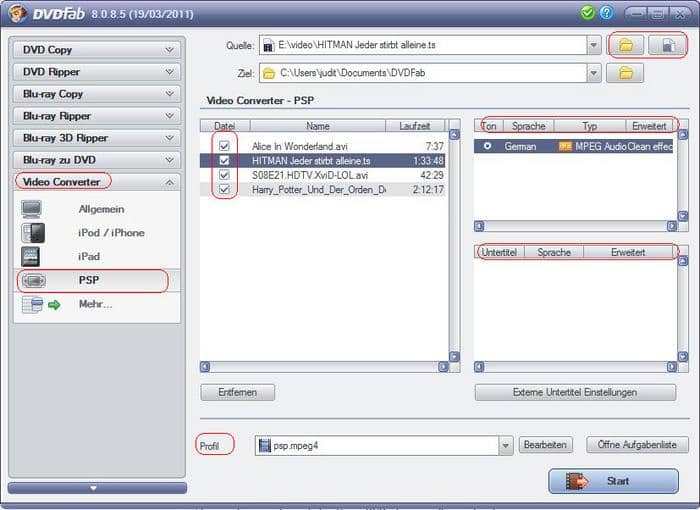The image size is (700, 510).
Task: Open the Profil psp.mpeg4 dropdown
Action: 505,445
